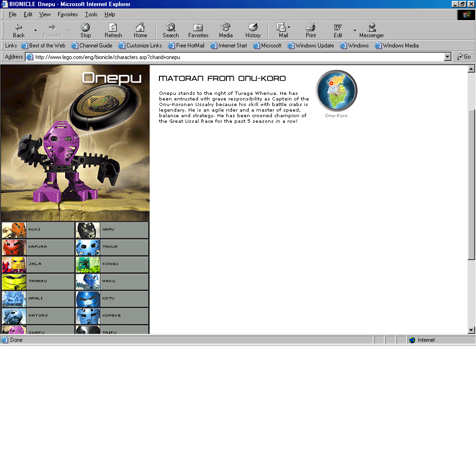Click the Back arrow toolbar icon

coord(19,27)
